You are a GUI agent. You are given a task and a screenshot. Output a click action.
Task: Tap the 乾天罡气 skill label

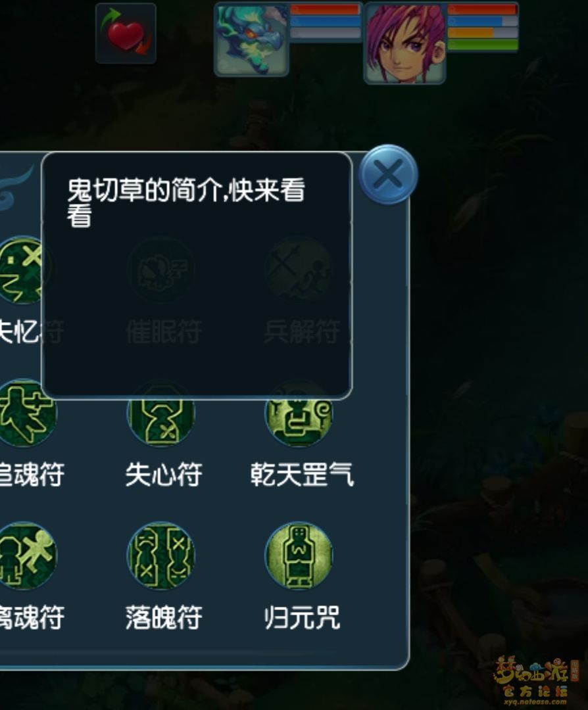click(x=302, y=475)
